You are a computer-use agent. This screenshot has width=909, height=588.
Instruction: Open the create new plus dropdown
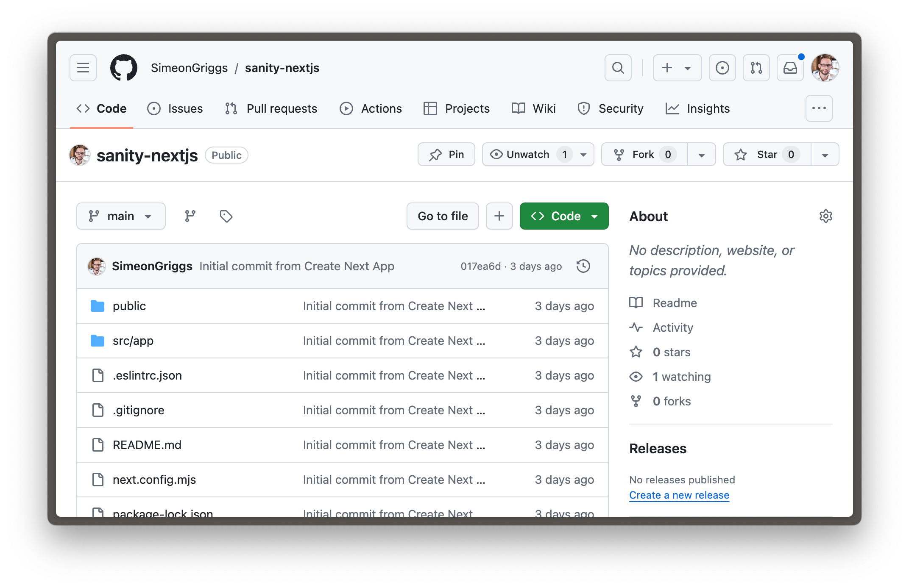pyautogui.click(x=678, y=68)
